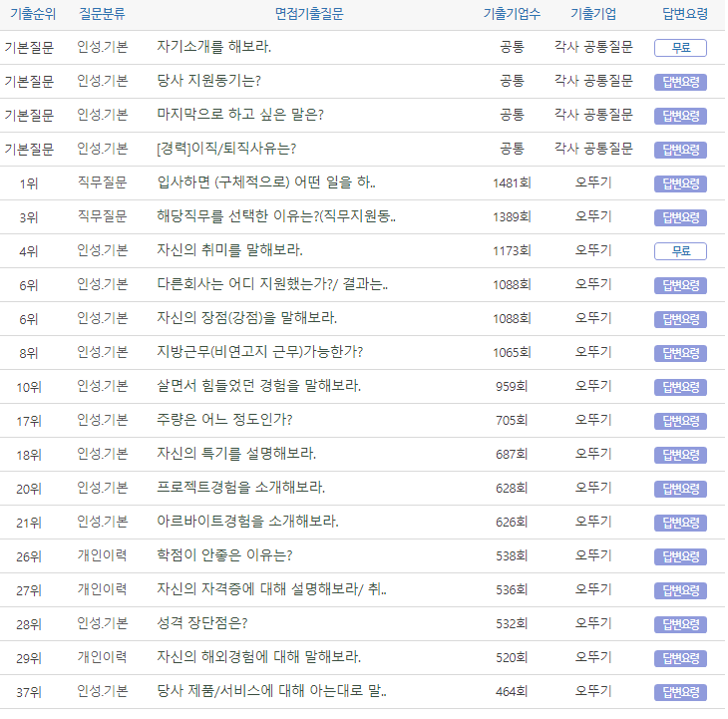This screenshot has height=719, width=728.
Task: Select the question 입사하면 (구체적으로) 어떤 일을 하..
Action: (266, 182)
